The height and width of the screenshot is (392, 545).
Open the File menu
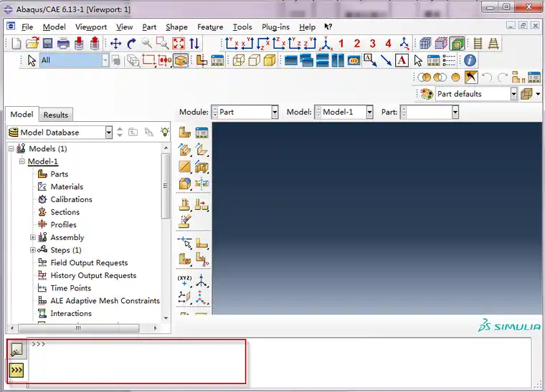(27, 27)
